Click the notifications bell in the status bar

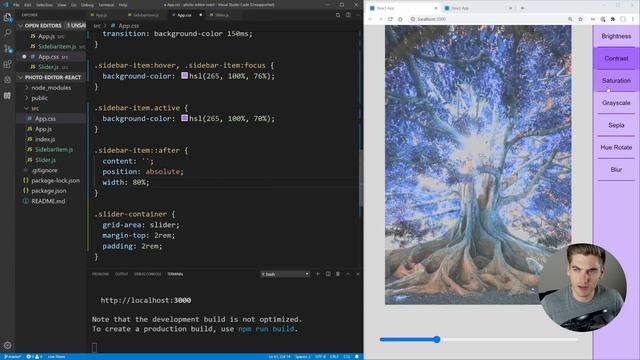tap(357, 357)
